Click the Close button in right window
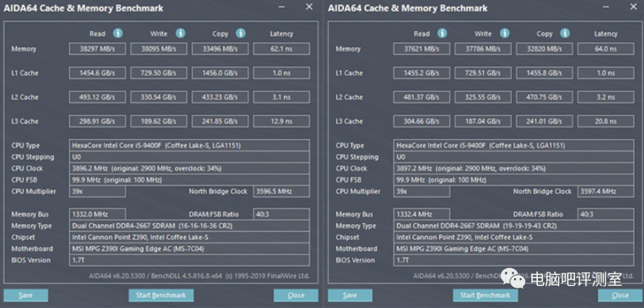Screen dimensions: 644x308 click(620, 295)
